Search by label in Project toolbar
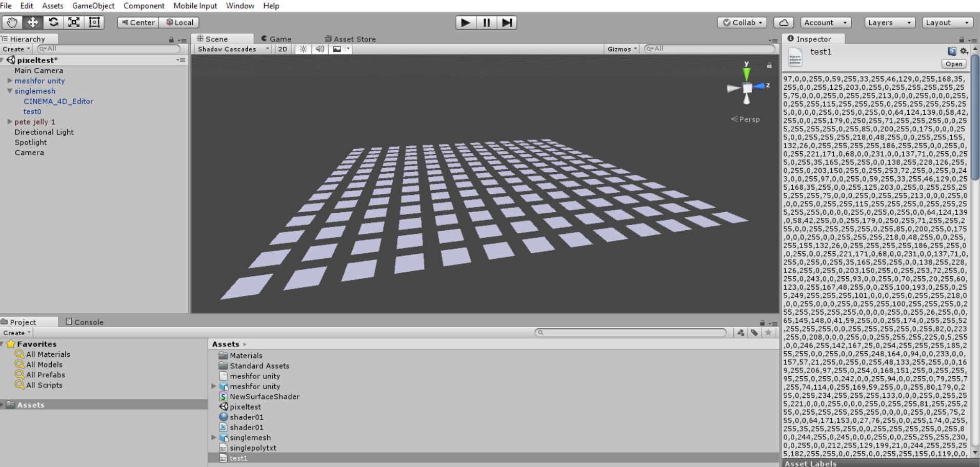The width and height of the screenshot is (980, 467). point(754,333)
